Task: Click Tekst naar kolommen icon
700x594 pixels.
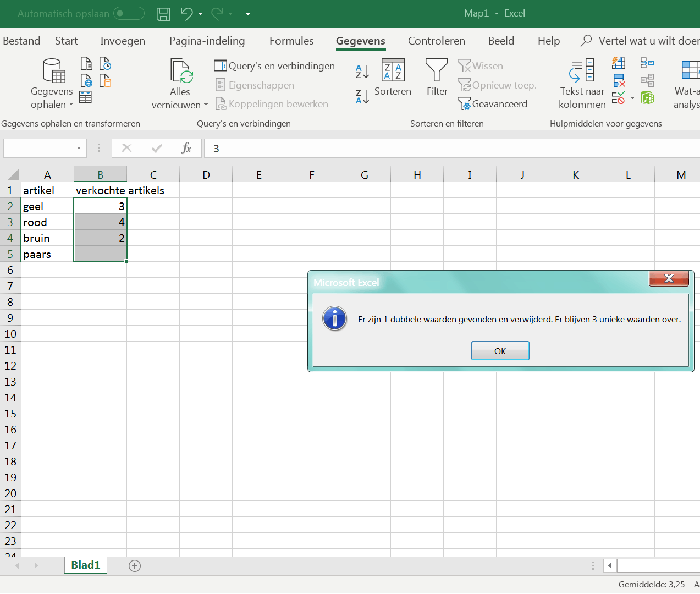Action: coord(582,70)
